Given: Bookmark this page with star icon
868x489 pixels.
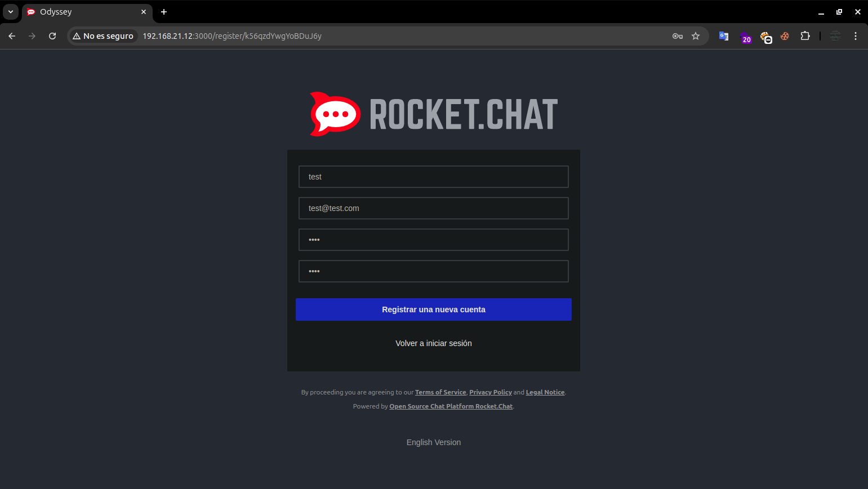Looking at the screenshot, I should [696, 36].
